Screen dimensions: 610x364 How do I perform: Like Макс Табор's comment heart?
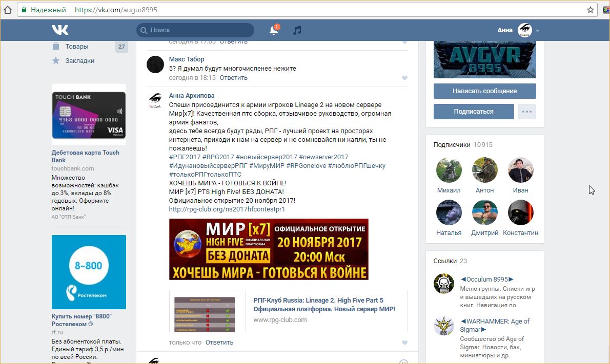tap(404, 78)
